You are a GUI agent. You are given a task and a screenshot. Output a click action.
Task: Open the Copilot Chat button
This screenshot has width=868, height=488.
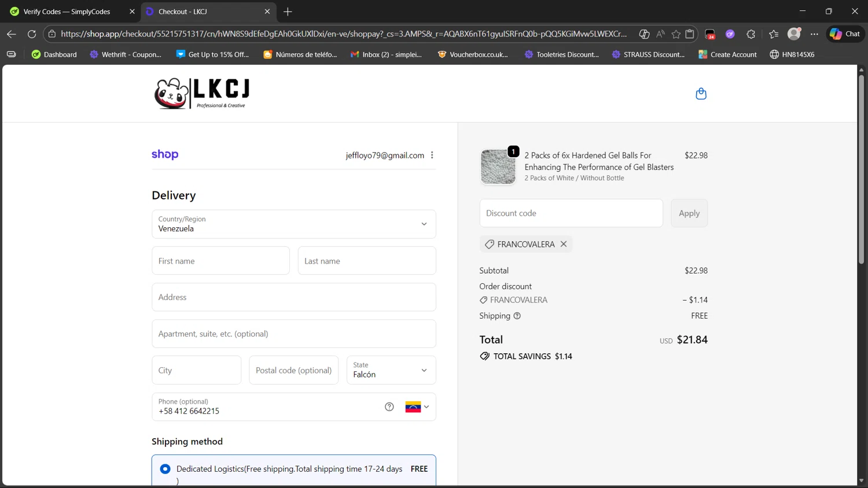click(x=845, y=34)
